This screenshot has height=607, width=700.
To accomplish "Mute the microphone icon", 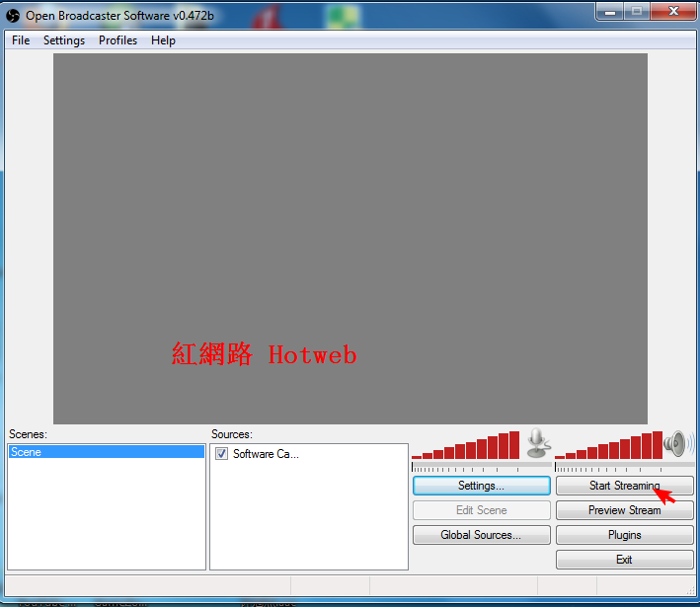I will (x=538, y=443).
